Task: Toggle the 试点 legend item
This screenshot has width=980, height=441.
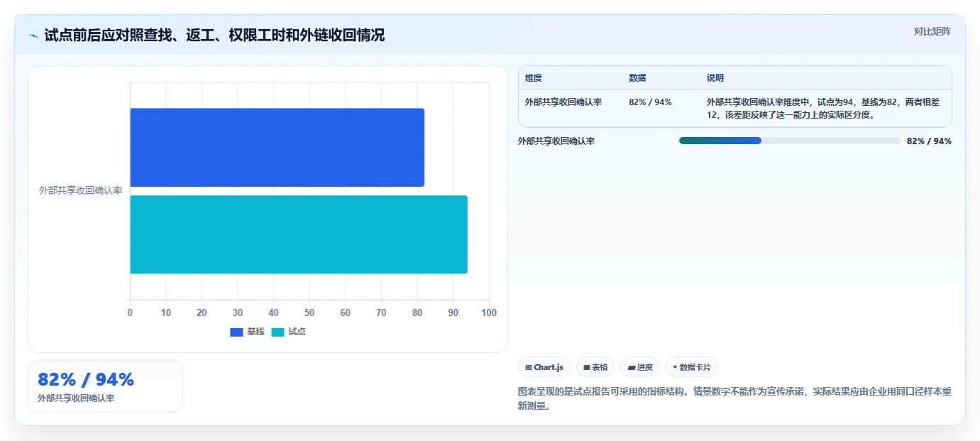Action: pos(288,332)
